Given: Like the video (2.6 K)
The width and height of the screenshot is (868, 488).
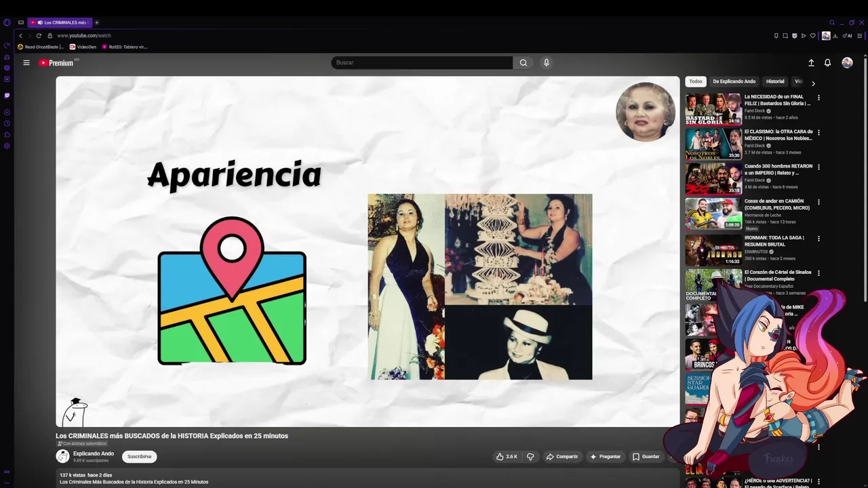Looking at the screenshot, I should [507, 457].
